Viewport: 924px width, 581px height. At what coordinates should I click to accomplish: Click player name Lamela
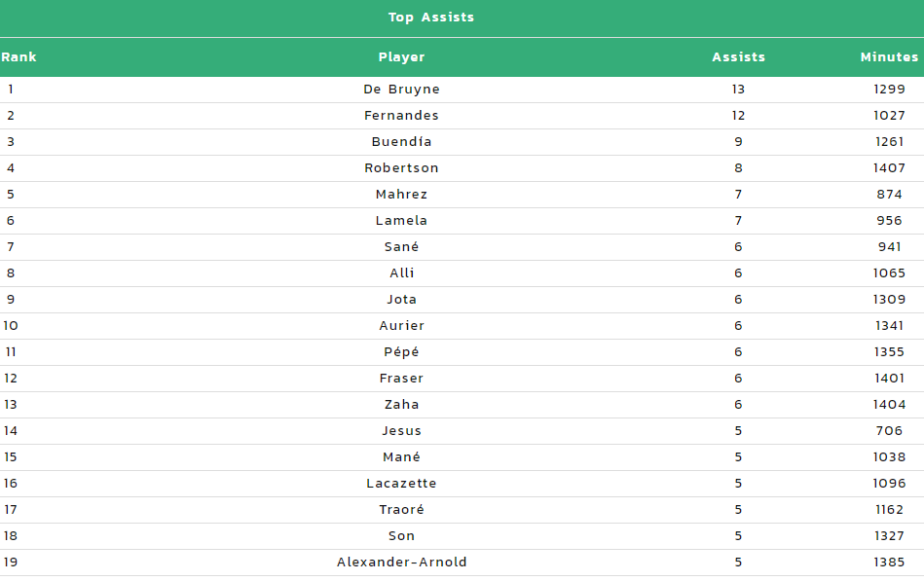(x=401, y=220)
